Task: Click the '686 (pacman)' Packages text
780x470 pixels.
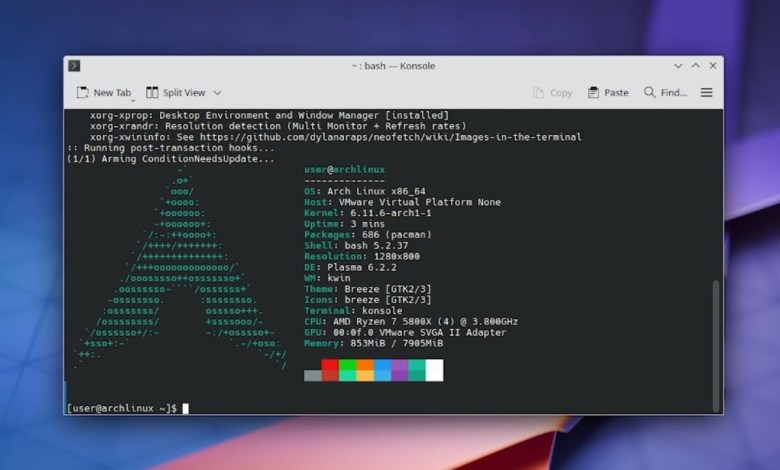Action: pos(396,235)
